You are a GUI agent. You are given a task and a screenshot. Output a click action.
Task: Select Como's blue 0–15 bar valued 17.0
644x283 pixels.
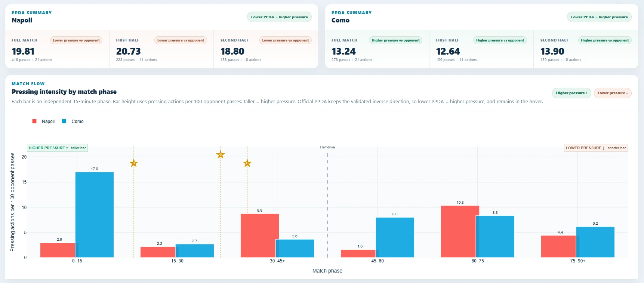tap(95, 215)
